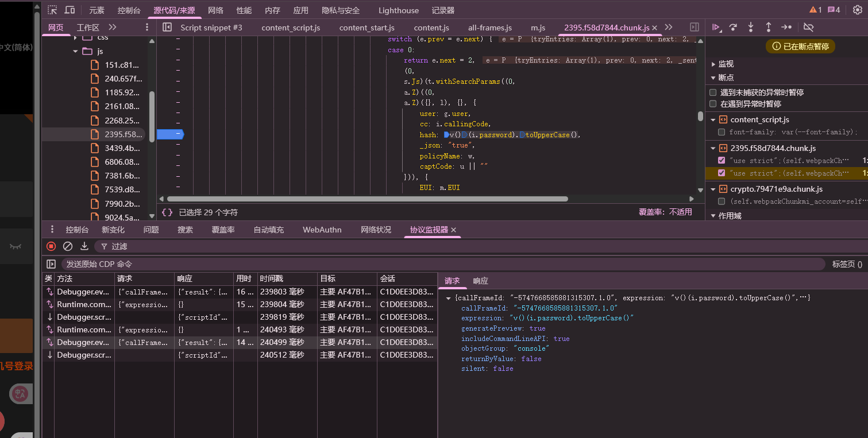
Task: Toggle CDP command editor sidebar icon
Action: (x=51, y=264)
